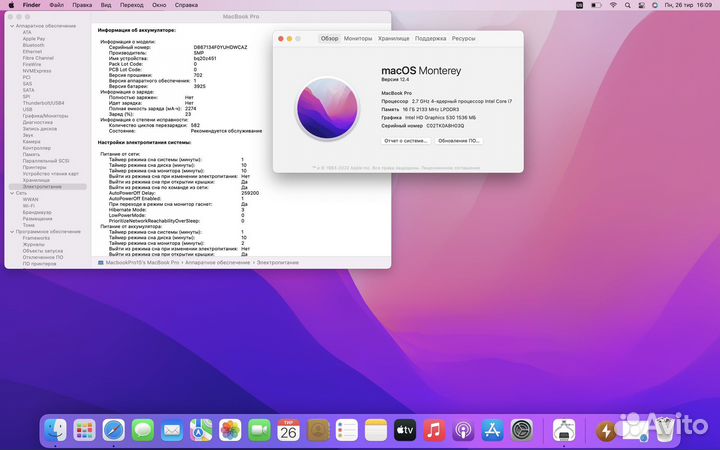The height and width of the screenshot is (450, 720).
Task: Open the App Store in Dock
Action: pyautogui.click(x=493, y=431)
